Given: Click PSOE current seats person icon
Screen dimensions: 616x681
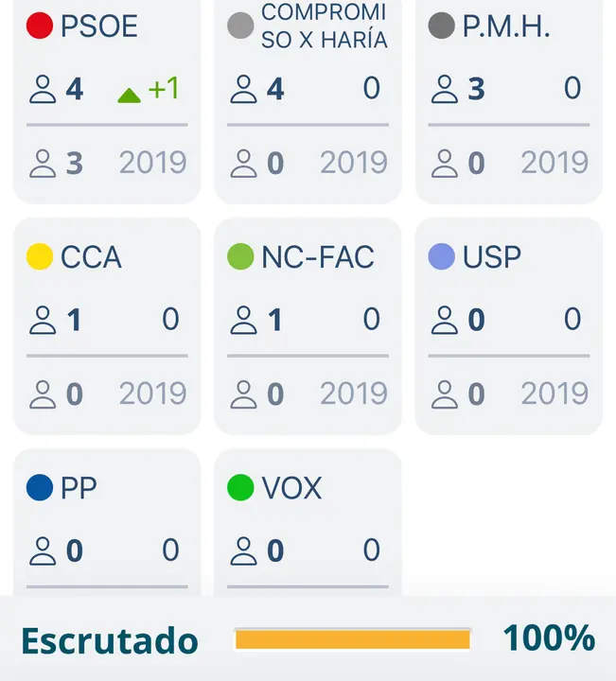Looking at the screenshot, I should [43, 89].
